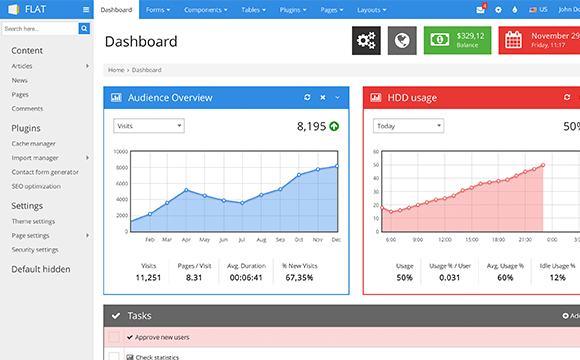
Task: Open the Visits dropdown
Action: (149, 126)
